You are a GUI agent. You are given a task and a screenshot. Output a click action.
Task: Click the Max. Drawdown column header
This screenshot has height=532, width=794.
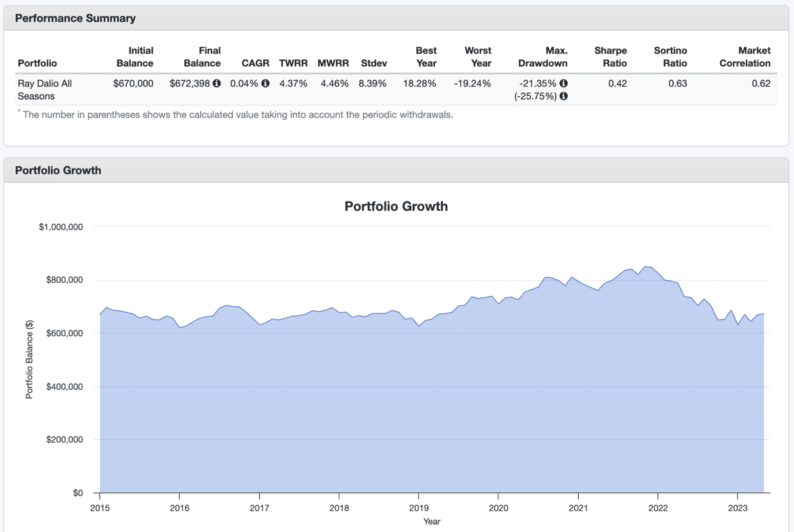pyautogui.click(x=543, y=57)
